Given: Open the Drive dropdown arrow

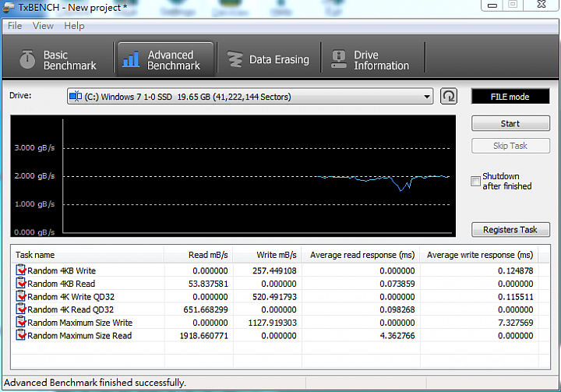Looking at the screenshot, I should click(426, 97).
